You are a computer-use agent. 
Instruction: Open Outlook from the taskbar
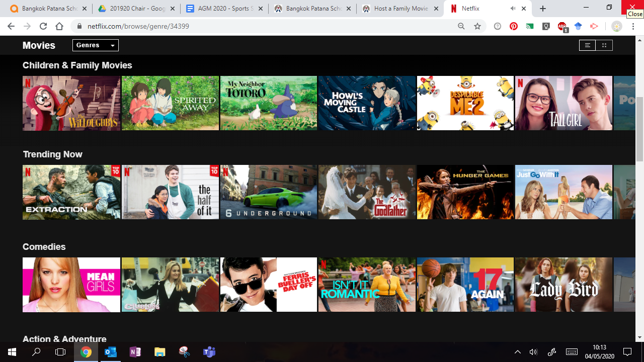click(x=111, y=352)
